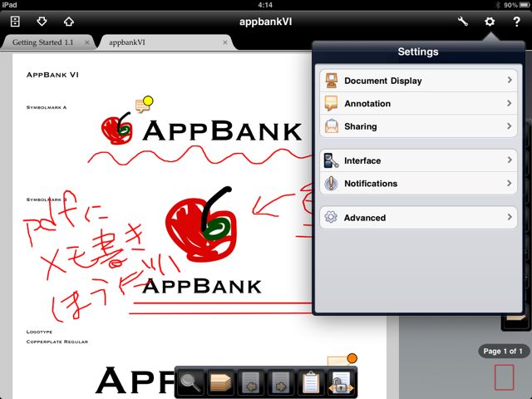Tap Document Display monitor icon
This screenshot has width=532, height=399.
pyautogui.click(x=331, y=81)
